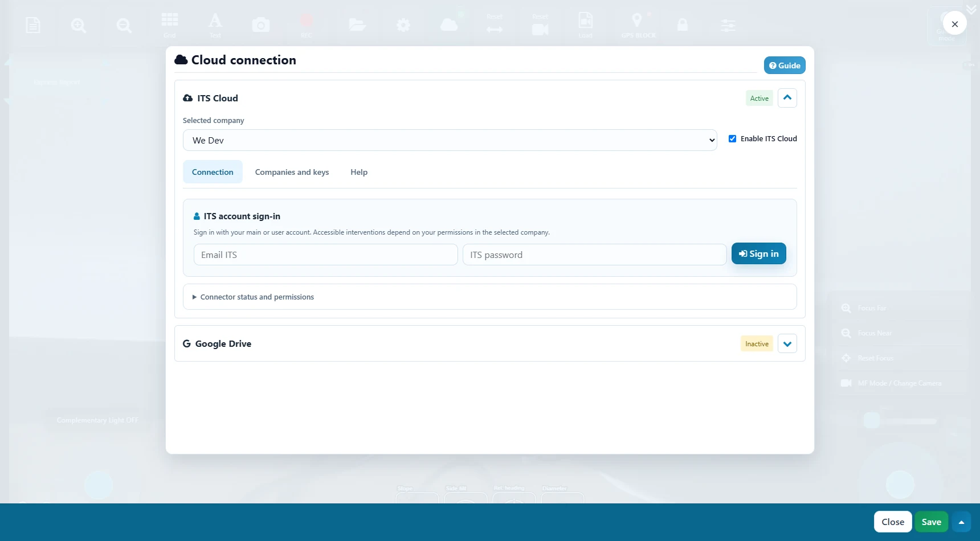
Task: Click the Reset video camera icon
Action: point(540,29)
